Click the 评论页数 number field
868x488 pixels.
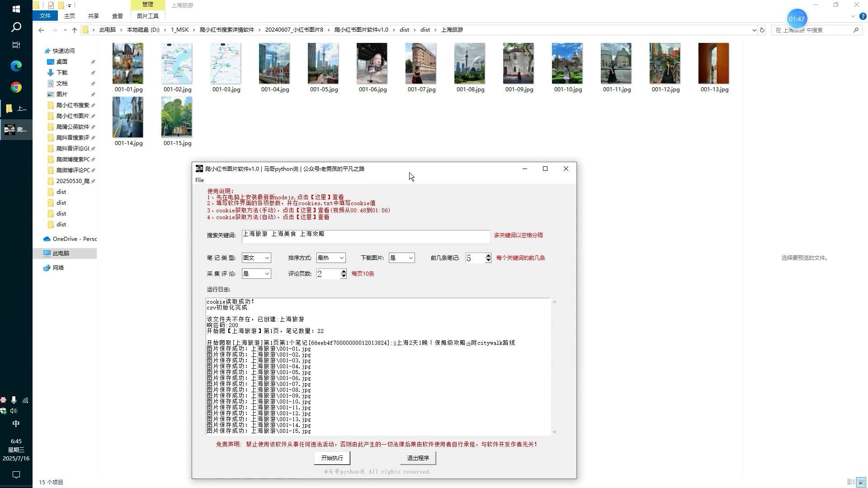(329, 274)
